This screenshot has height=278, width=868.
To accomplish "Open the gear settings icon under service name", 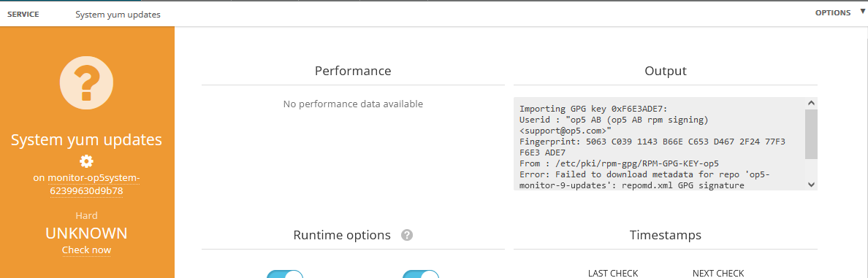I will coord(86,161).
